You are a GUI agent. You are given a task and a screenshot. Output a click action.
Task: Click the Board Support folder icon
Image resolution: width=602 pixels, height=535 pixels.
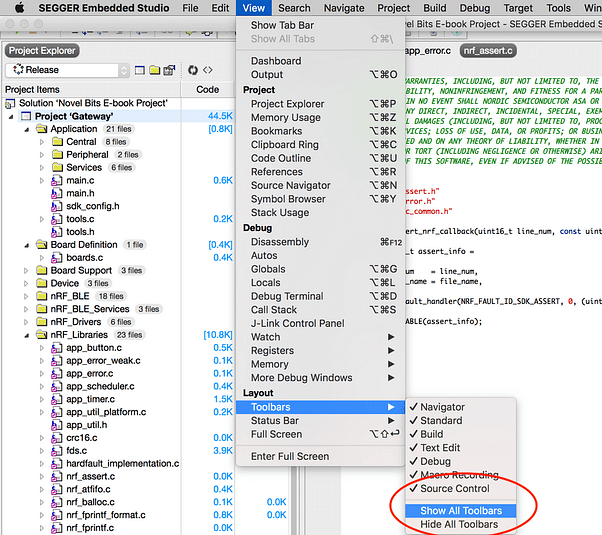pos(41,270)
